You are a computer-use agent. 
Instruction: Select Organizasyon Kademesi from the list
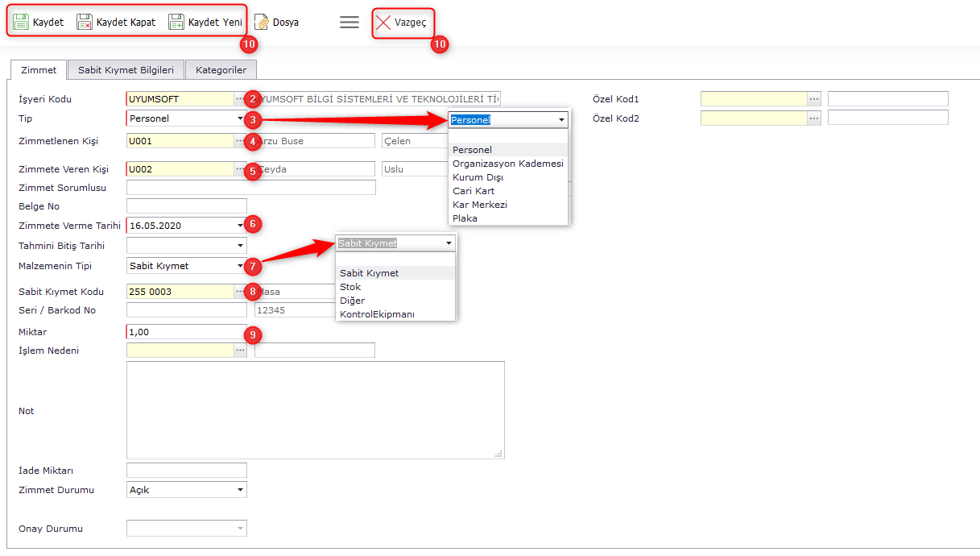(x=507, y=164)
